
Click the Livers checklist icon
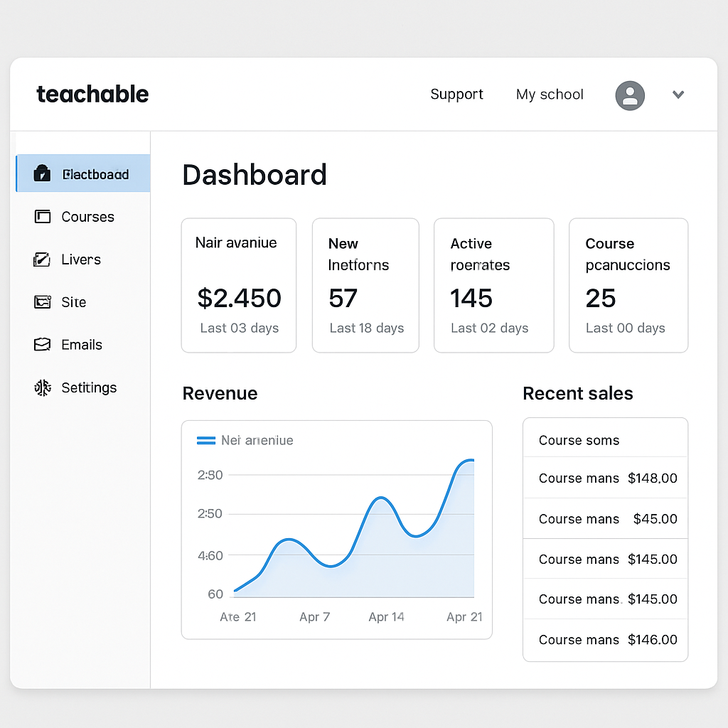tap(43, 259)
